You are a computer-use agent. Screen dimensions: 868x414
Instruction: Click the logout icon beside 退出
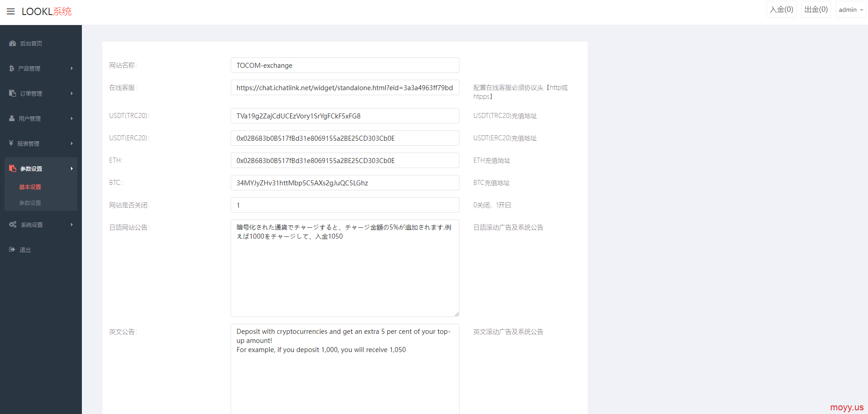12,250
